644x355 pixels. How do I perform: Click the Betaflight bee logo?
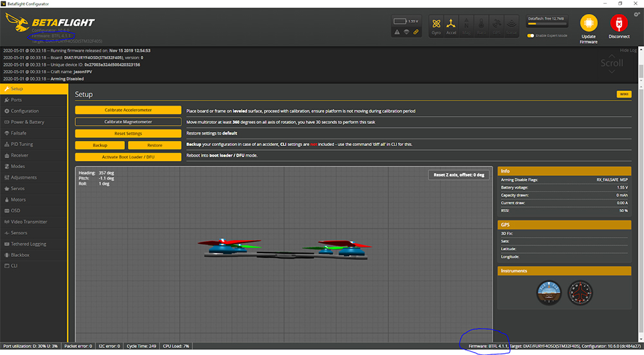pyautogui.click(x=17, y=22)
